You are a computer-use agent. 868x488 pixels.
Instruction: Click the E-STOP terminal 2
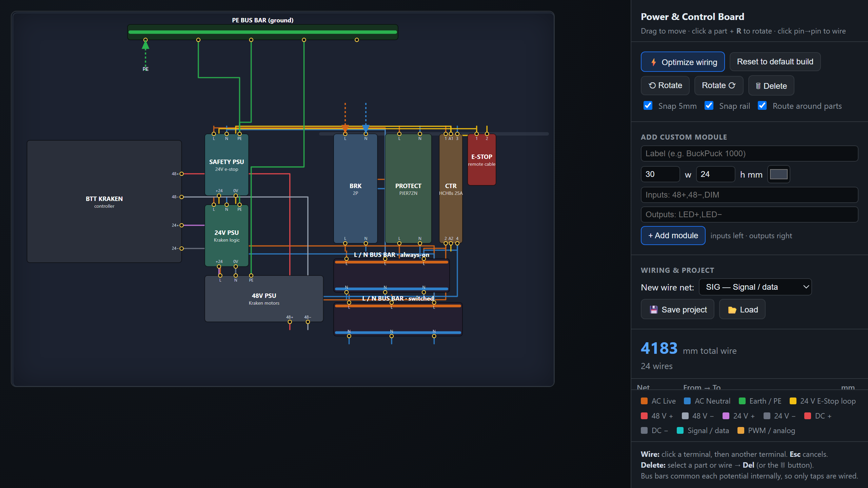coord(487,134)
